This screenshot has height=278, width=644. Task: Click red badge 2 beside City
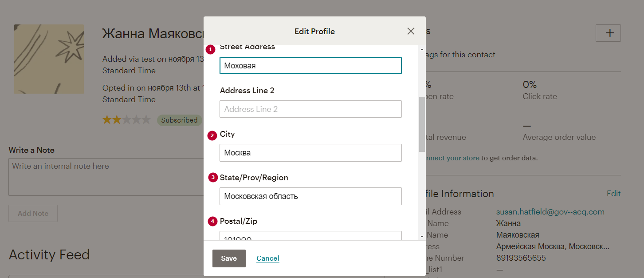tap(212, 135)
